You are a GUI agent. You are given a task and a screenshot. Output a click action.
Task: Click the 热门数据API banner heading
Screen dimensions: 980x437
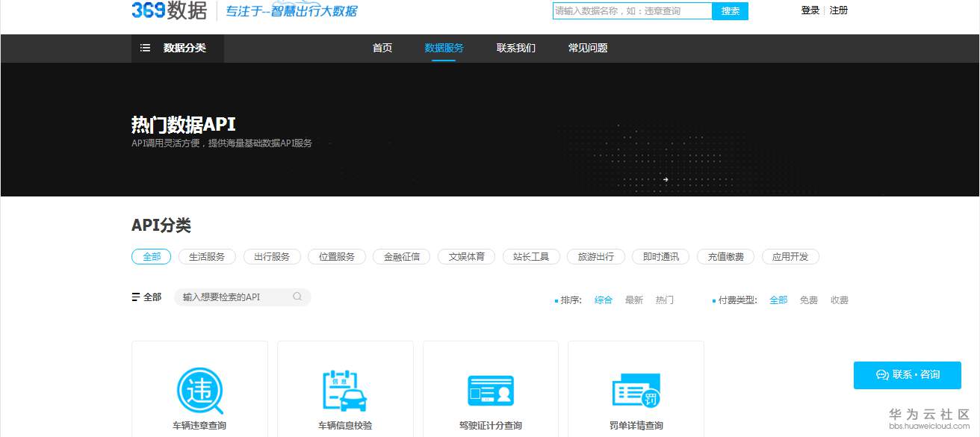pyautogui.click(x=184, y=125)
